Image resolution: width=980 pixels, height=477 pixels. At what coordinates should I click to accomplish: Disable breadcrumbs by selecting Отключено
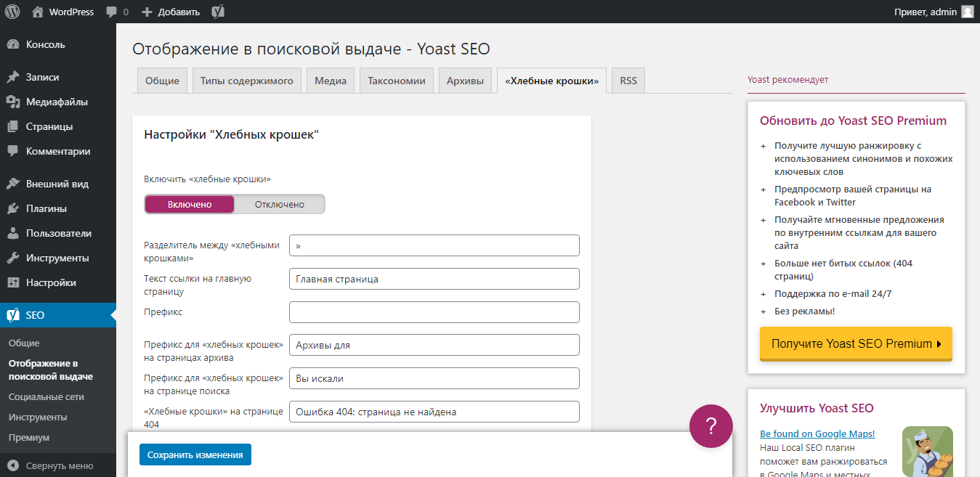click(x=281, y=204)
